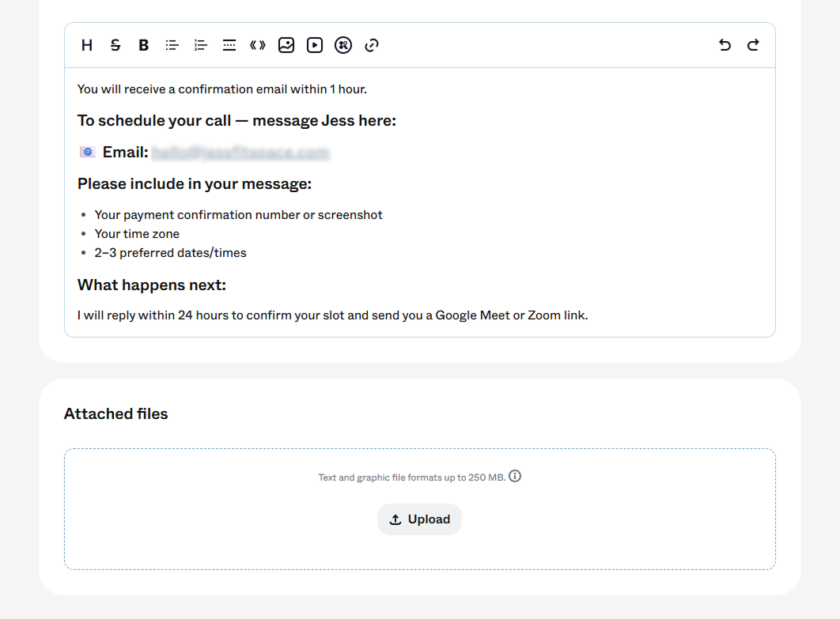Screen dimensions: 840x619
Task: Apply heading format with H icon
Action: (x=87, y=45)
